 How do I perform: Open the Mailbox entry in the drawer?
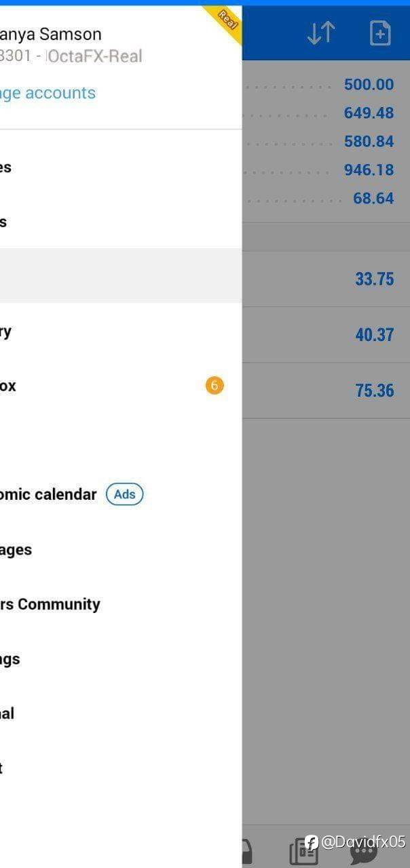pos(8,386)
